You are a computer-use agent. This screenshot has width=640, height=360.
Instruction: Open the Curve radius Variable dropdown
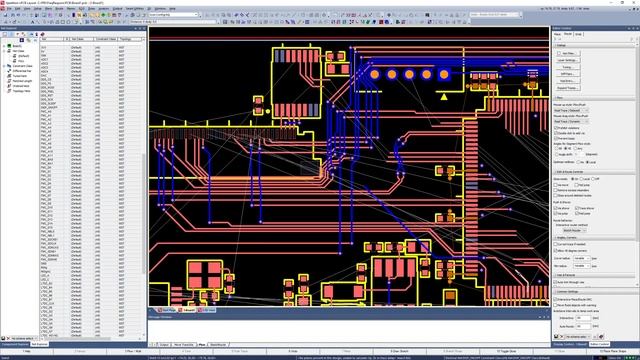tap(581, 258)
